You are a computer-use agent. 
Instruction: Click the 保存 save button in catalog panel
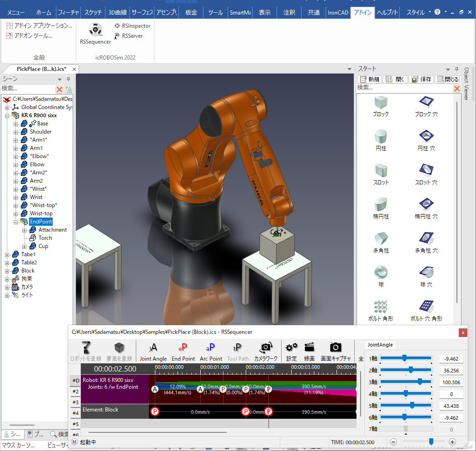coord(421,79)
